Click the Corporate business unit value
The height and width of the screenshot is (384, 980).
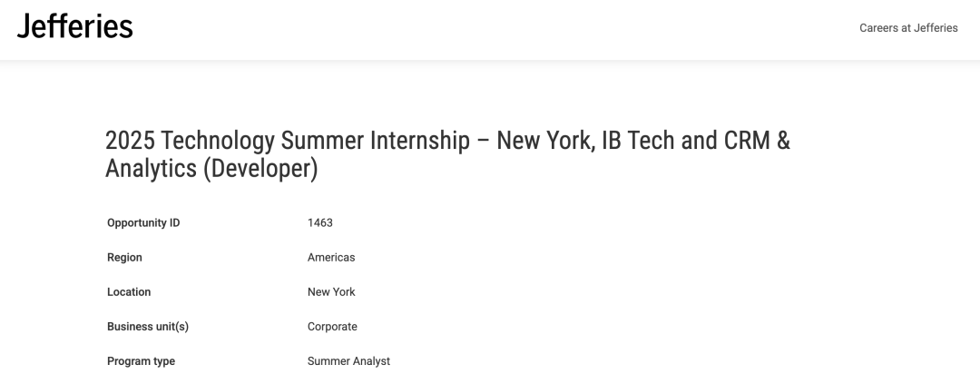pos(332,327)
